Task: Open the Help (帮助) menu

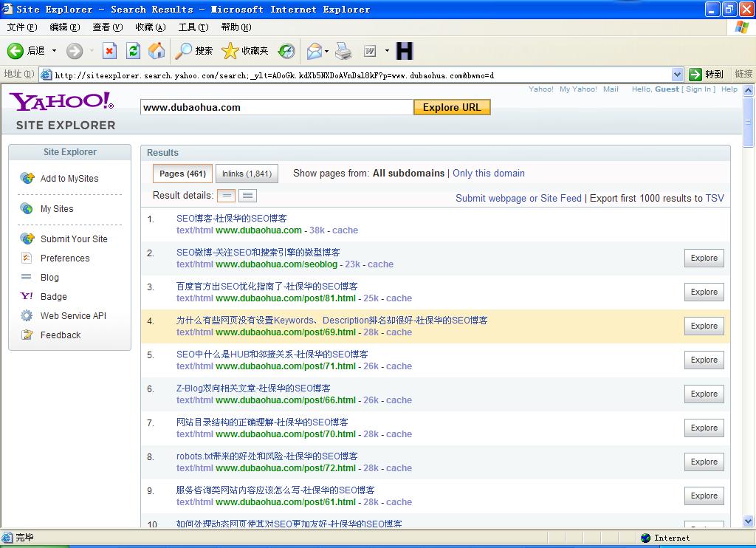Action: click(236, 27)
